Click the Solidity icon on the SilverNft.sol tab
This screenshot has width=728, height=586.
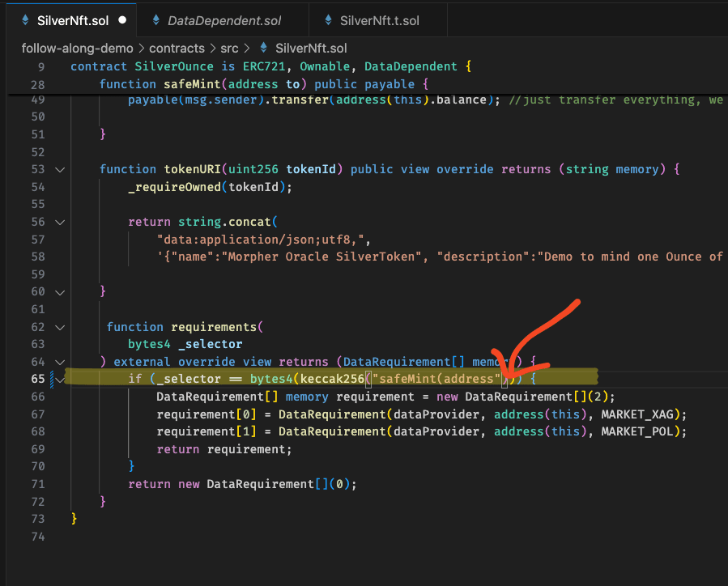[26, 20]
